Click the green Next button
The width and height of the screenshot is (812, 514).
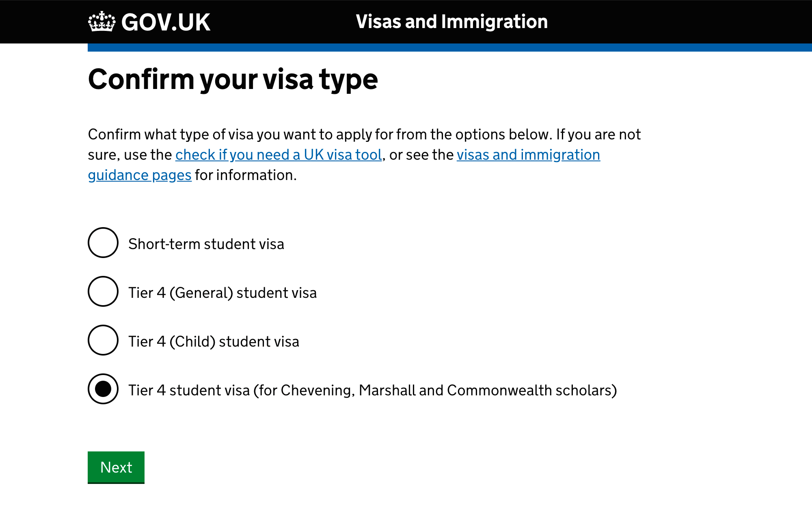tap(116, 467)
